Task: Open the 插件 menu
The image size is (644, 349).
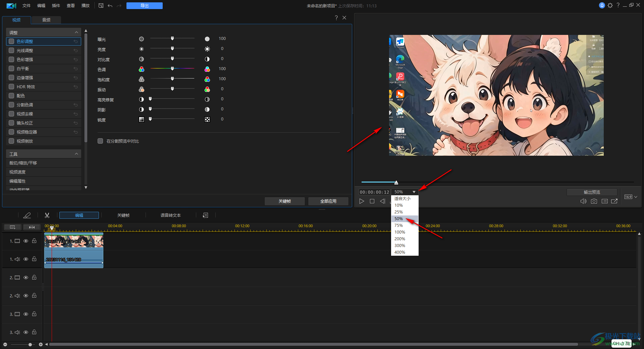Action: 56,6
